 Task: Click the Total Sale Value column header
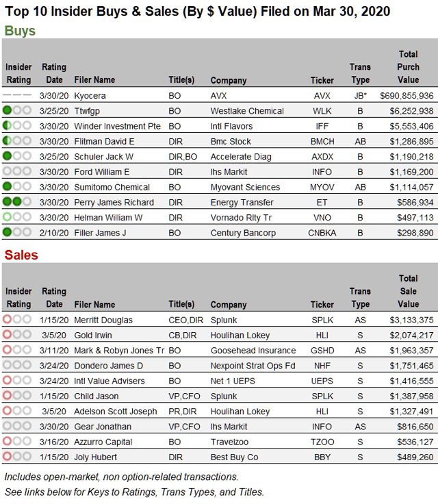click(408, 291)
